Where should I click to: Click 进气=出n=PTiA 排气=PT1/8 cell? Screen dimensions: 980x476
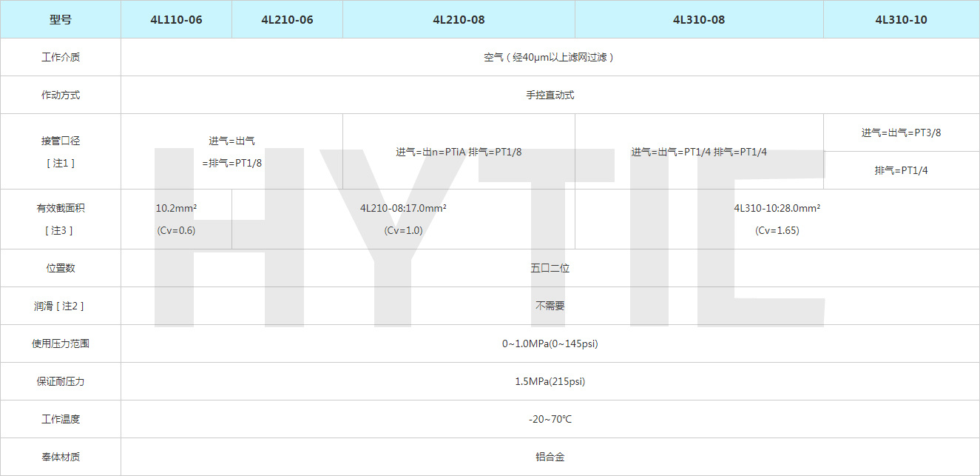coord(459,152)
